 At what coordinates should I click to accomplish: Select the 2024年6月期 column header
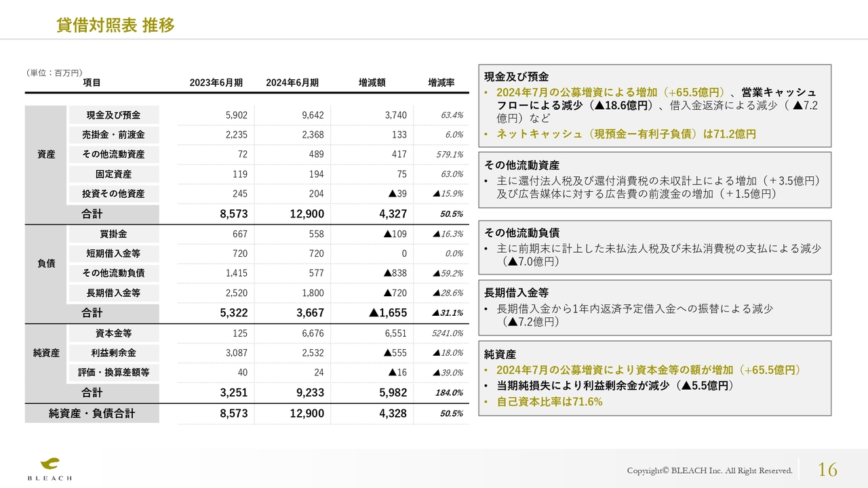[x=292, y=83]
